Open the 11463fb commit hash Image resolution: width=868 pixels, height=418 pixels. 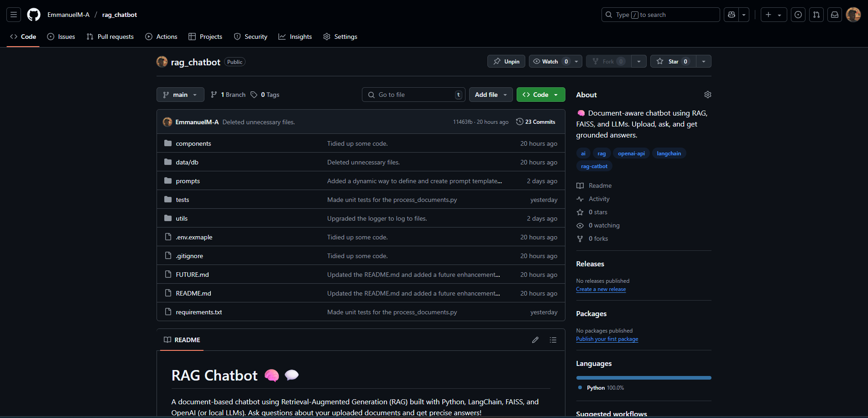tap(462, 122)
